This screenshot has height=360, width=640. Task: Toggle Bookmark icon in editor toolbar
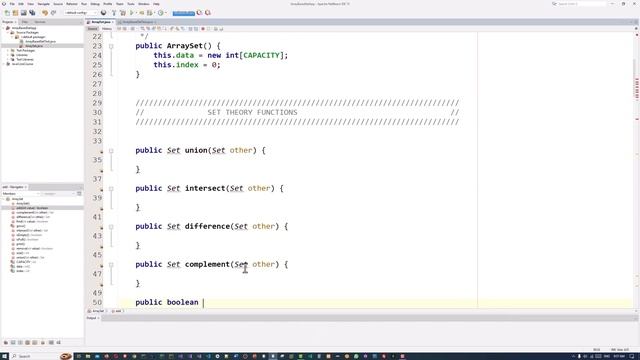point(182,29)
